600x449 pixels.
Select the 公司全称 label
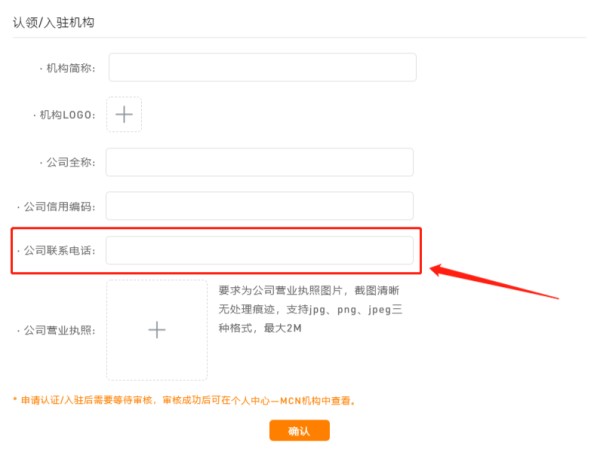71,162
